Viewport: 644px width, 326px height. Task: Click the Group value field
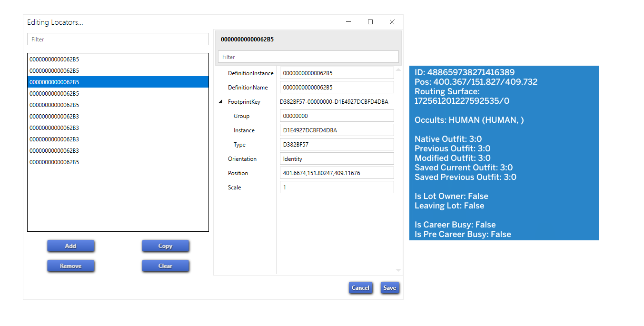point(337,116)
